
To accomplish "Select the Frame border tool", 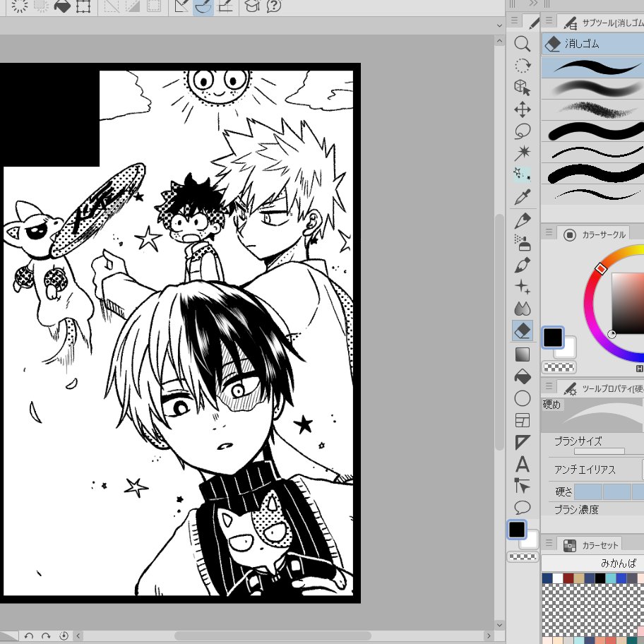I will 522,420.
